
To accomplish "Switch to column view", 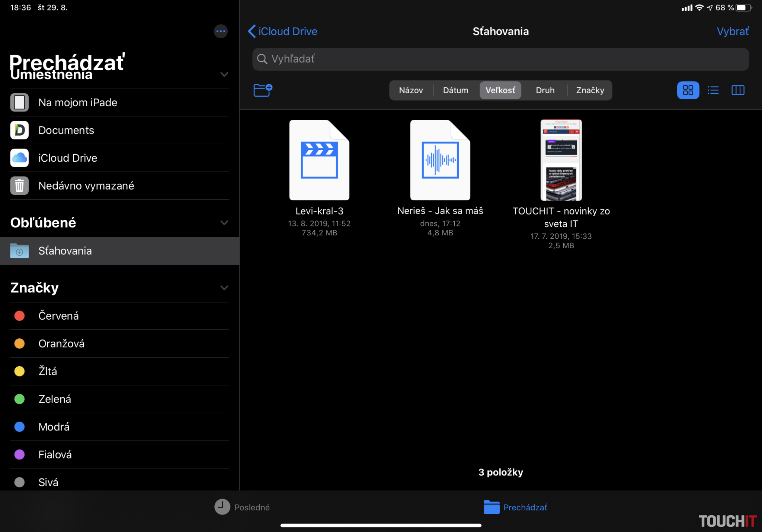I will [738, 90].
